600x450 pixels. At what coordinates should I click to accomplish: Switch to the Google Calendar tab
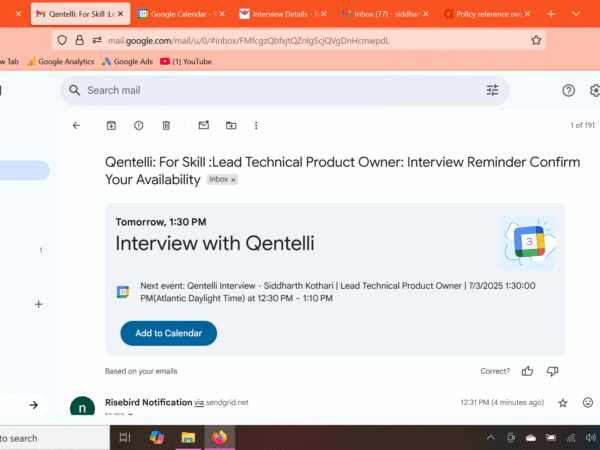(x=181, y=14)
